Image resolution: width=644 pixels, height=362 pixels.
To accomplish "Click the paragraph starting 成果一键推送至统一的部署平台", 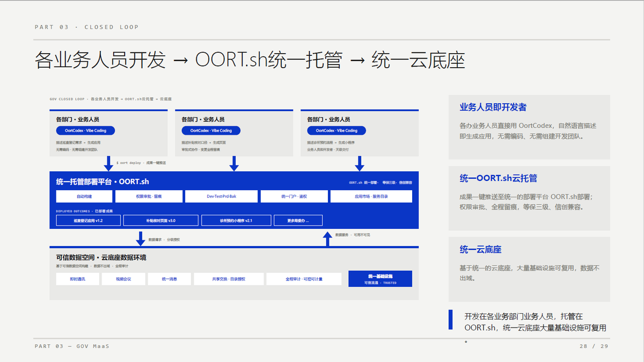I will click(526, 201).
